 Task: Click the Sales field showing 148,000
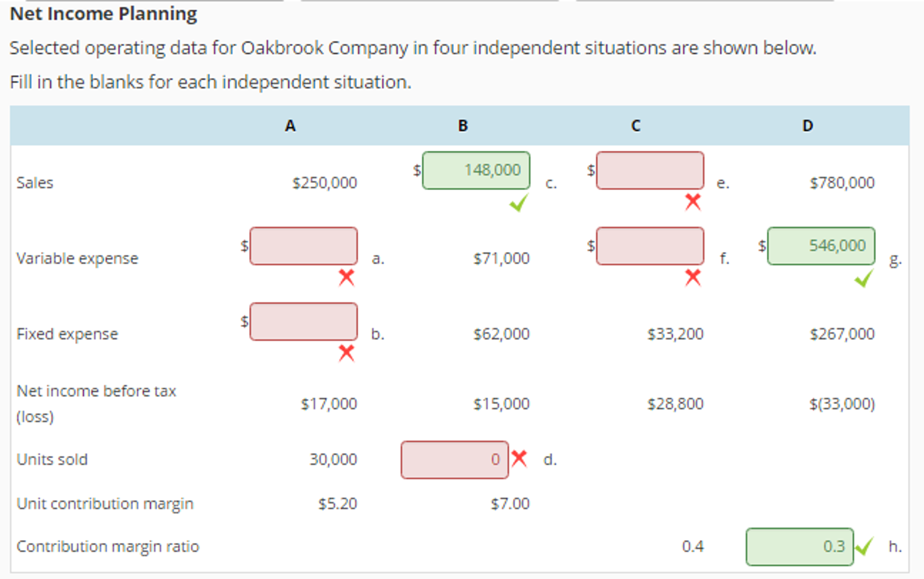476,170
